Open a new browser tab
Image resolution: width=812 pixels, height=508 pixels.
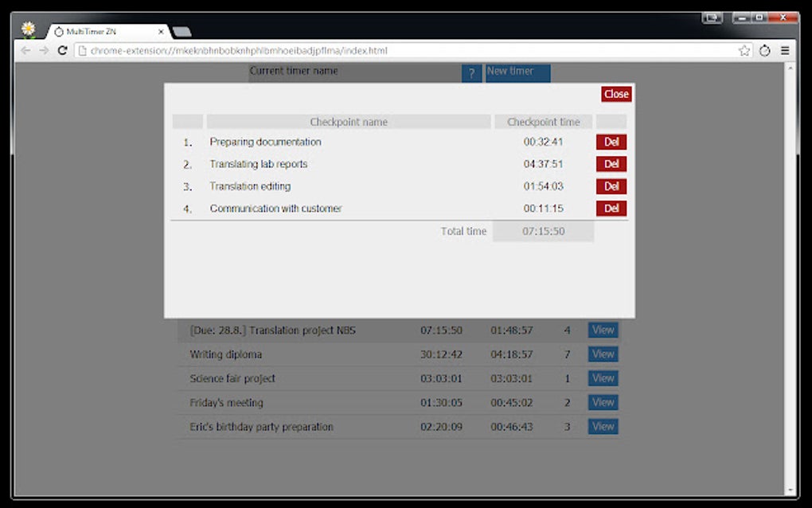tap(182, 32)
